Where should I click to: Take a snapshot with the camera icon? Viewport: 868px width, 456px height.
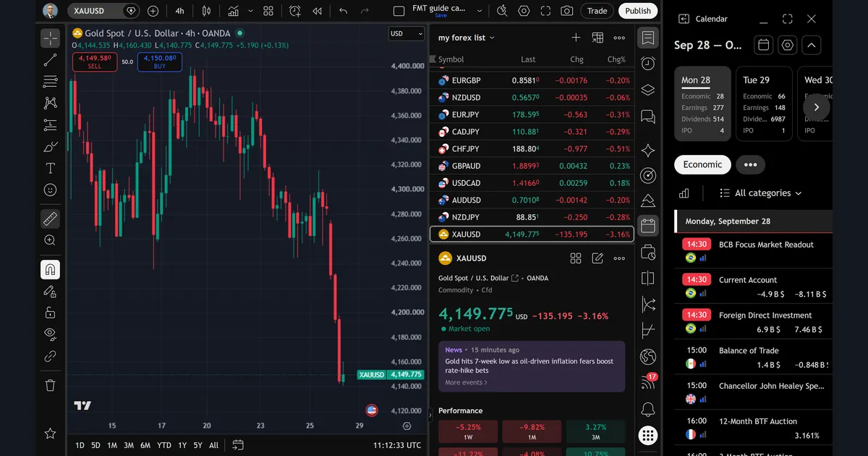click(567, 11)
